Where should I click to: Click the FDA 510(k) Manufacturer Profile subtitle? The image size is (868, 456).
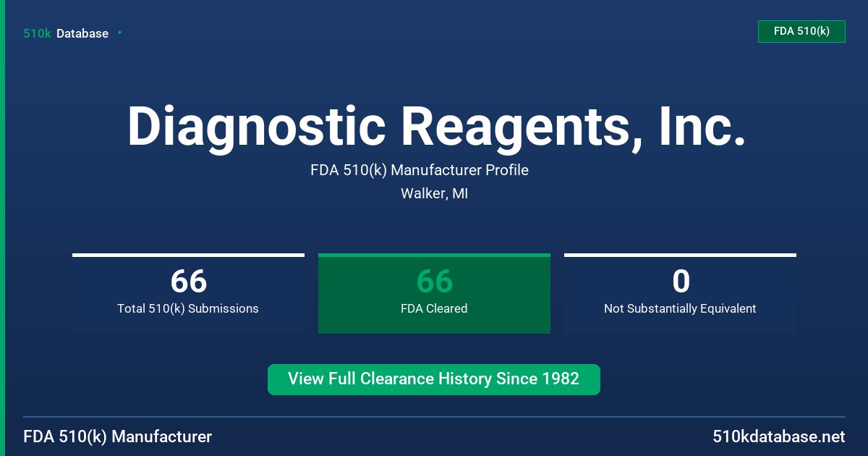pos(420,170)
